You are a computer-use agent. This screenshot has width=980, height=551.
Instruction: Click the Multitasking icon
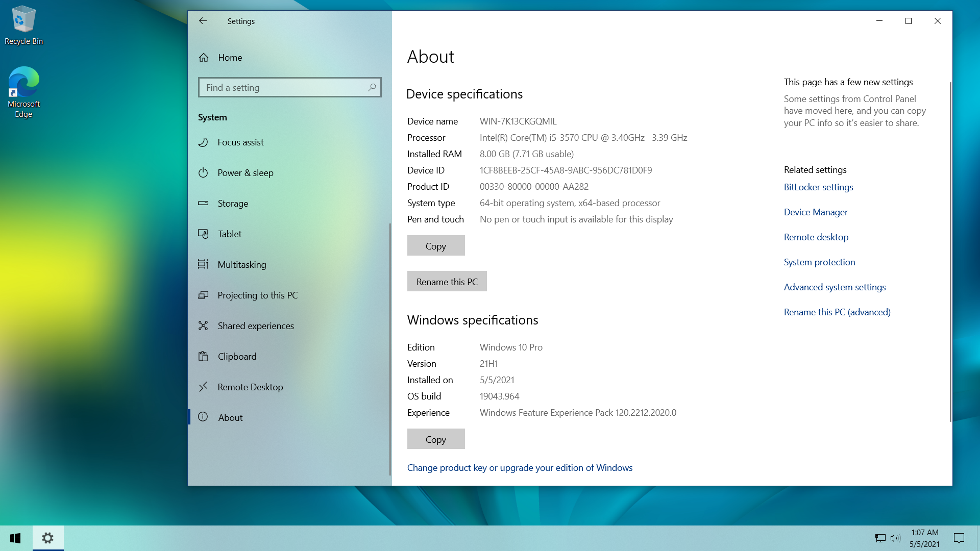203,264
